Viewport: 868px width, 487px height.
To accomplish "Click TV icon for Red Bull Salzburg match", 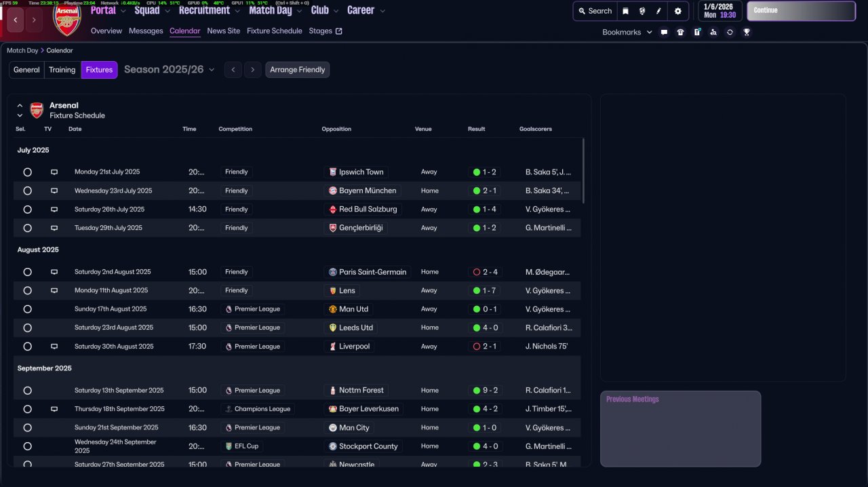I will click(x=54, y=210).
